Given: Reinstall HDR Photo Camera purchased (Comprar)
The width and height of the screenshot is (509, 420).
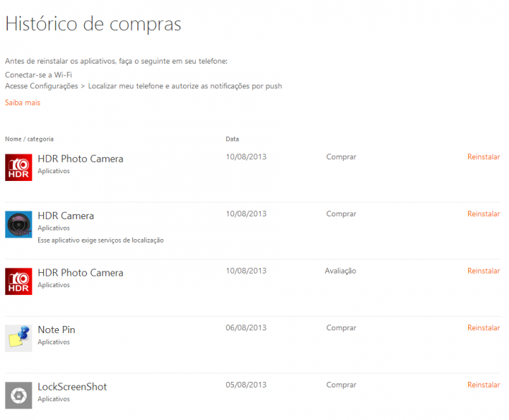Looking at the screenshot, I should pos(484,157).
